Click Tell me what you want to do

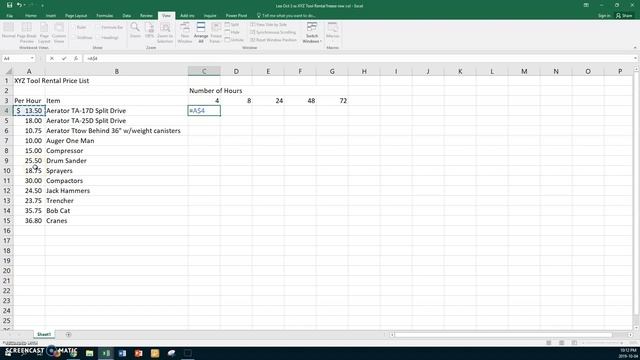286,16
